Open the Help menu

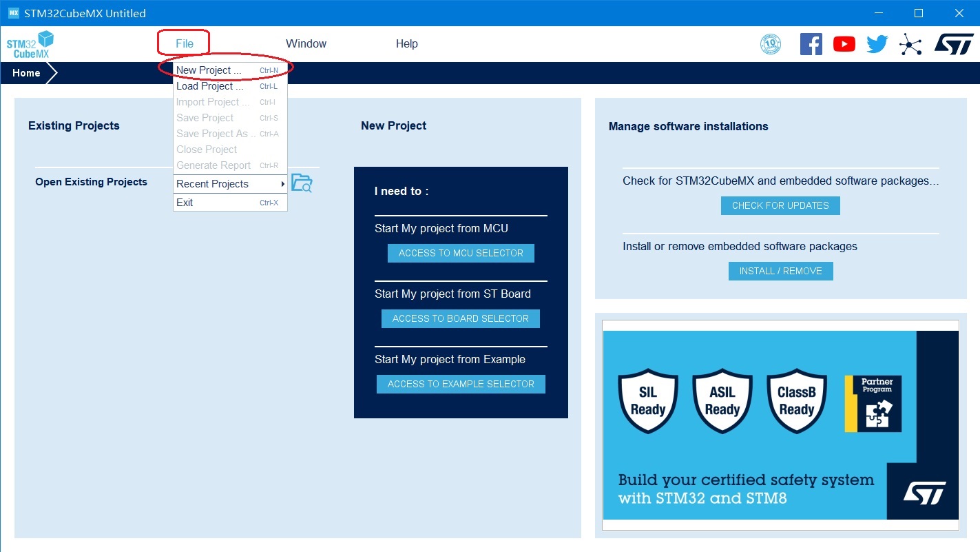click(x=406, y=43)
